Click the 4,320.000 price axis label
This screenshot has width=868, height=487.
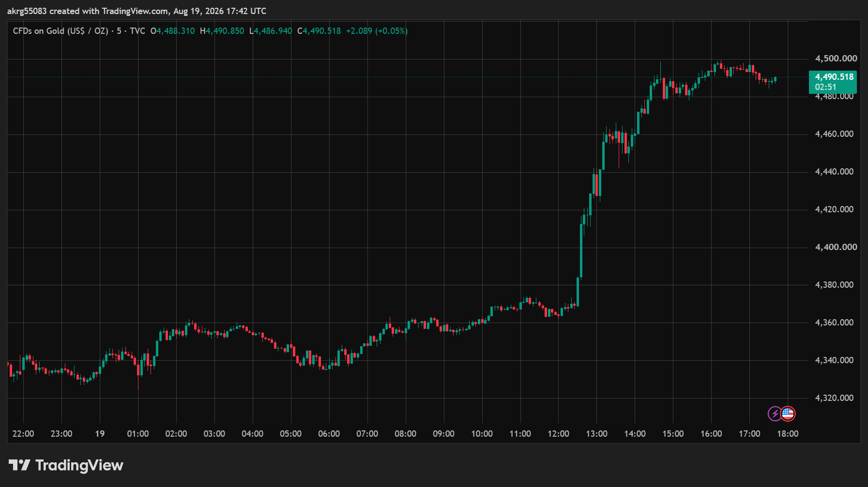(835, 398)
